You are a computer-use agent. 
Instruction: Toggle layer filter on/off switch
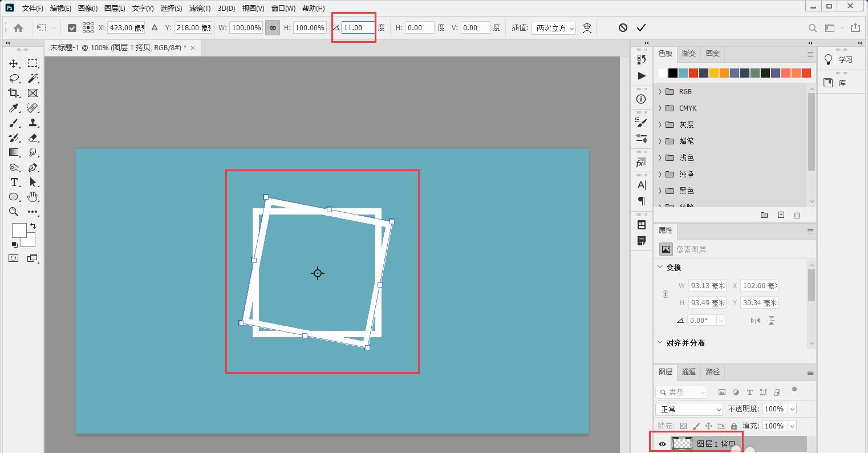coord(794,391)
